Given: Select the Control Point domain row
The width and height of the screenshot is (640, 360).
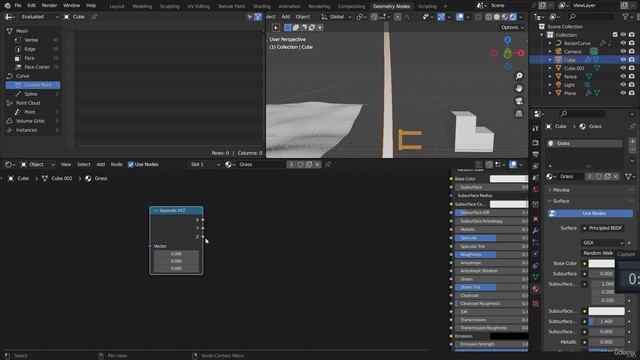Looking at the screenshot, I should pyautogui.click(x=33, y=85).
